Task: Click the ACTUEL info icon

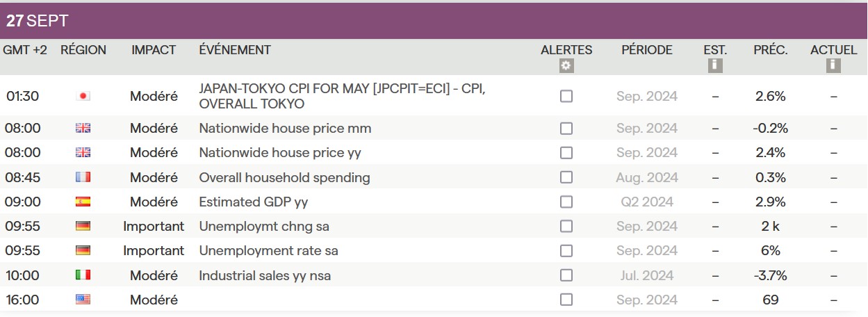Action: click(x=833, y=66)
